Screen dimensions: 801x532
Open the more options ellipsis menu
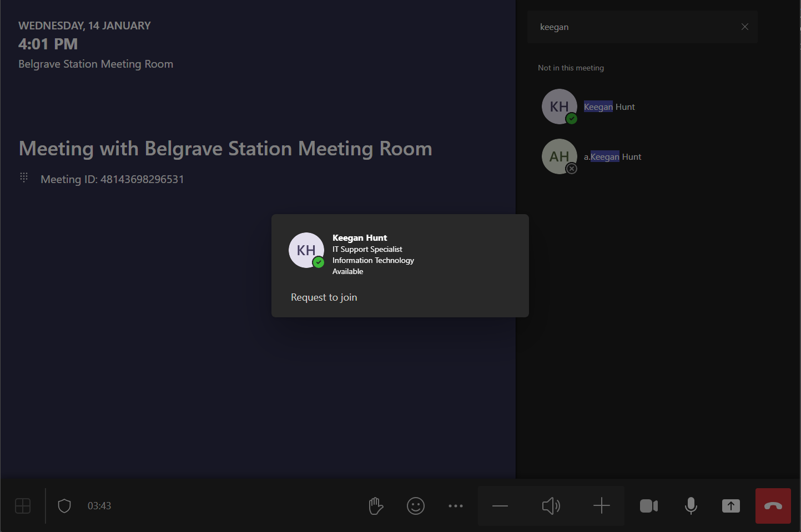[x=456, y=506]
